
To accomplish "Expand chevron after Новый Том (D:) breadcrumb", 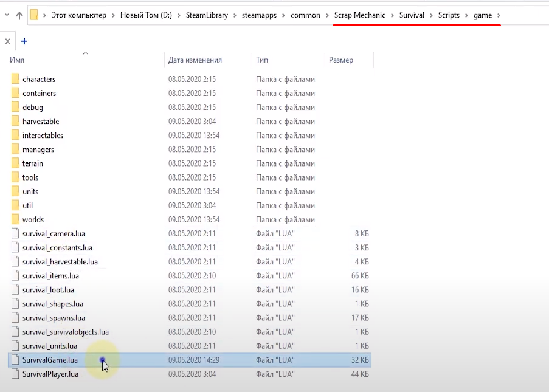I will pyautogui.click(x=179, y=15).
